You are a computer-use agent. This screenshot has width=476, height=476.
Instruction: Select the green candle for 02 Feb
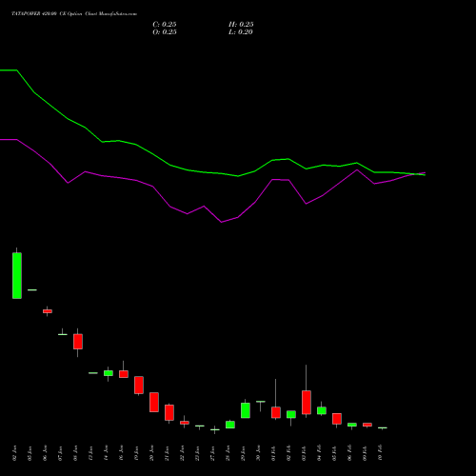[291, 414]
